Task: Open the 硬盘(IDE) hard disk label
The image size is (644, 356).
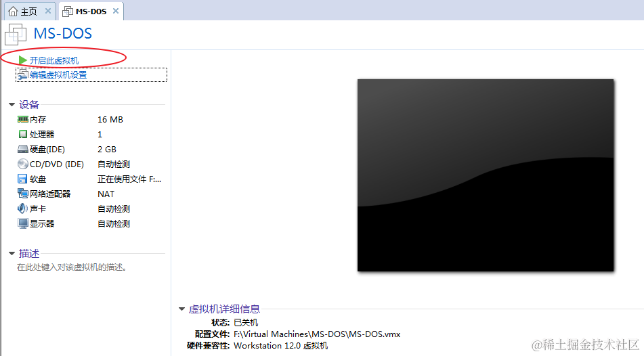Action: [x=47, y=149]
